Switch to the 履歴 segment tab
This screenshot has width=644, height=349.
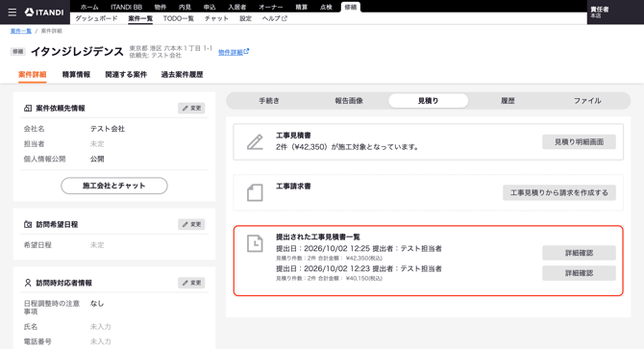pyautogui.click(x=508, y=101)
